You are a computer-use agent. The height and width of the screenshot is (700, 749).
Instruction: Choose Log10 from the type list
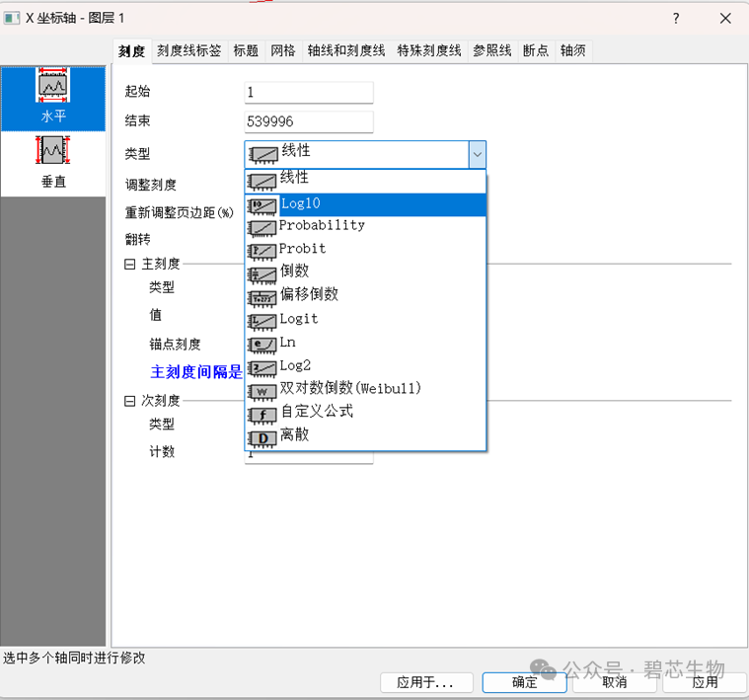pyautogui.click(x=365, y=204)
